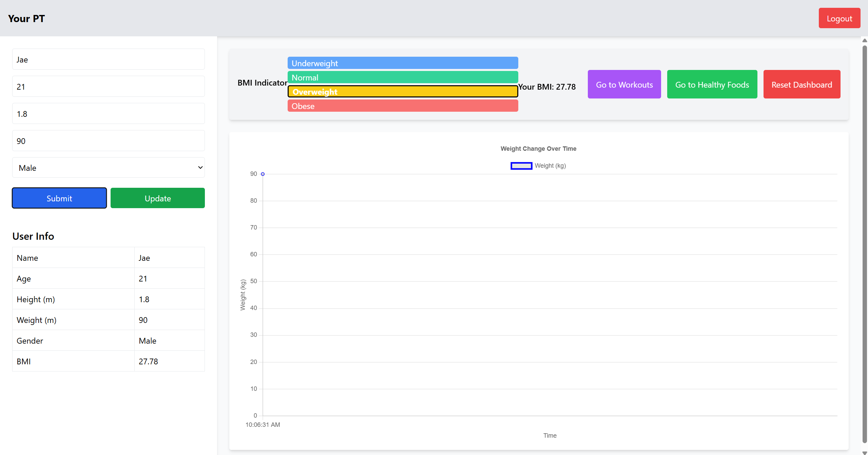Click the Logout button
The width and height of the screenshot is (868, 455).
[x=839, y=18]
